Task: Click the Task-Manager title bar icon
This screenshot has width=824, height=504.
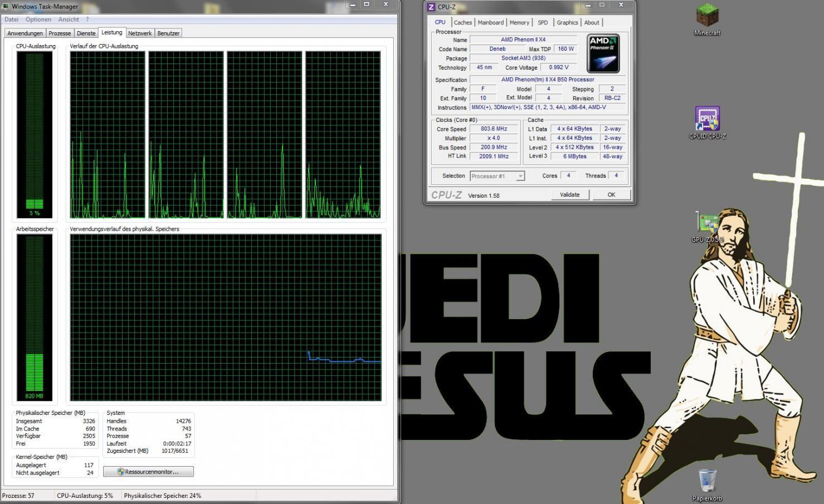Action: [6, 7]
